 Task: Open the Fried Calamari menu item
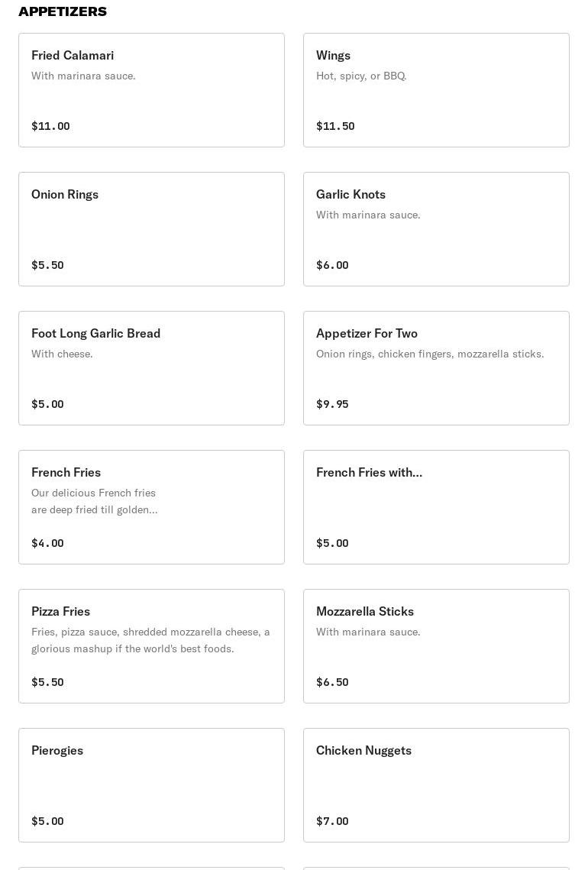(x=151, y=90)
